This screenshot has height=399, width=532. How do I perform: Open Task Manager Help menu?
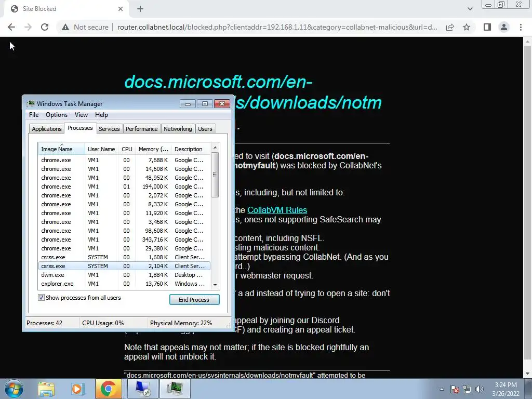point(101,115)
